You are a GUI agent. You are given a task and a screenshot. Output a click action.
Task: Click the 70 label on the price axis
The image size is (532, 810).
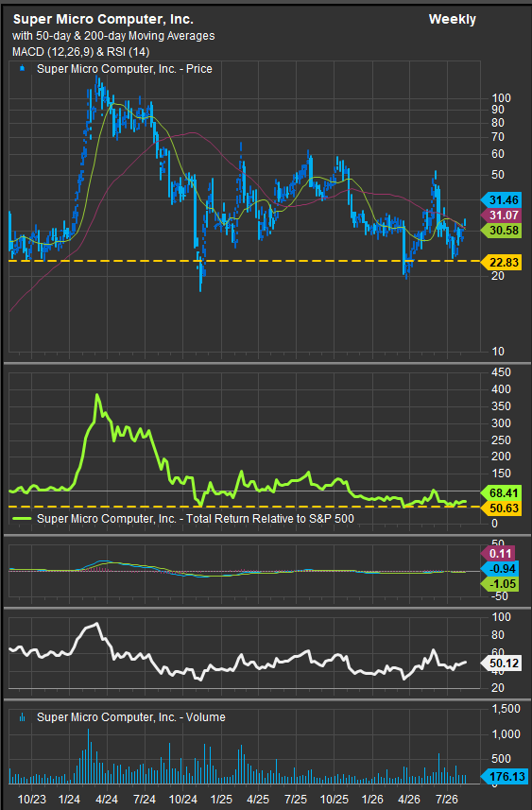coord(498,137)
